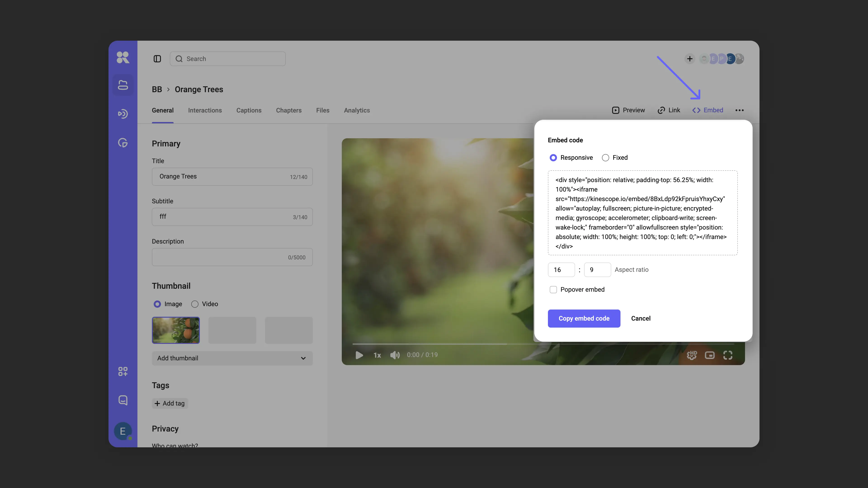Switch to the Files tab
This screenshot has width=868, height=488.
point(323,110)
